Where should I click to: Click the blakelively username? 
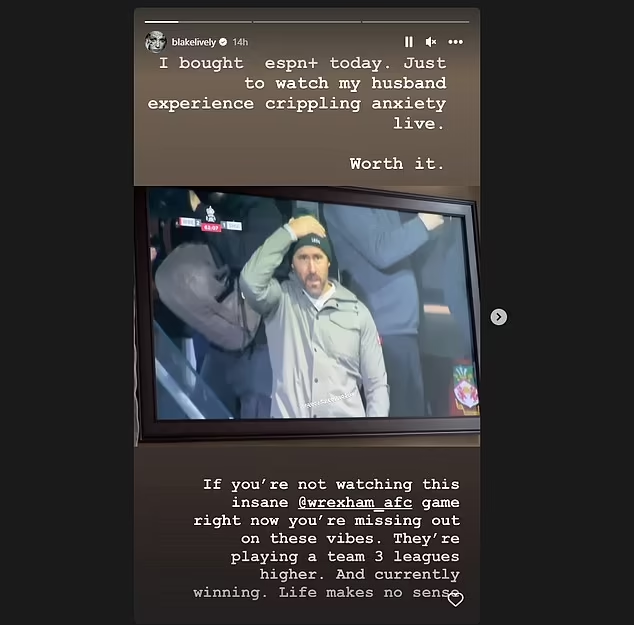point(194,42)
